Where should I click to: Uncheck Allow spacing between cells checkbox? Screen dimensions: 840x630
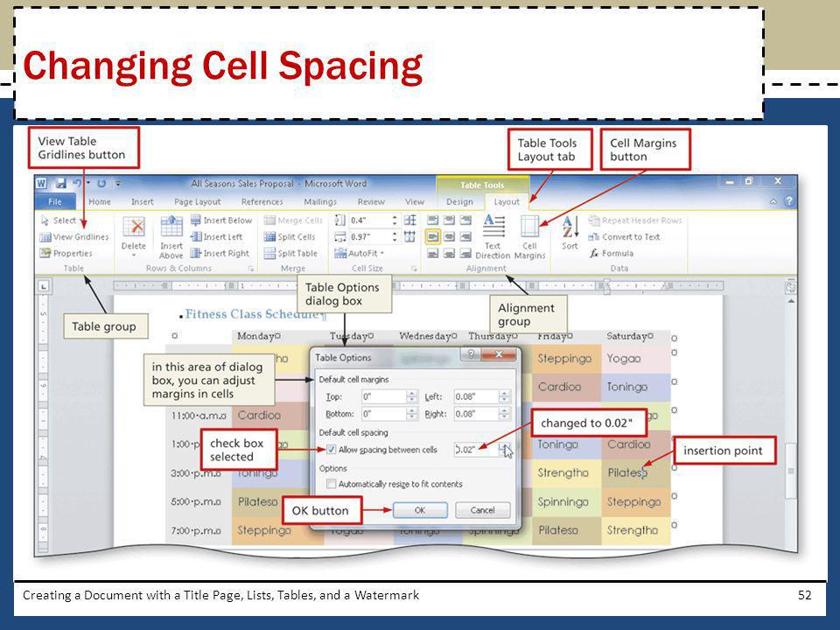[331, 450]
